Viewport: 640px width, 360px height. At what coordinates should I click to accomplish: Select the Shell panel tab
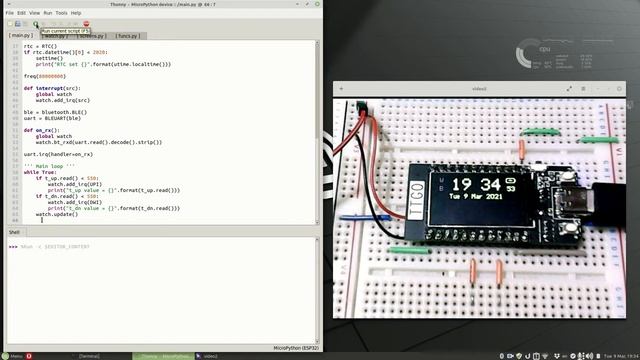tap(14, 232)
